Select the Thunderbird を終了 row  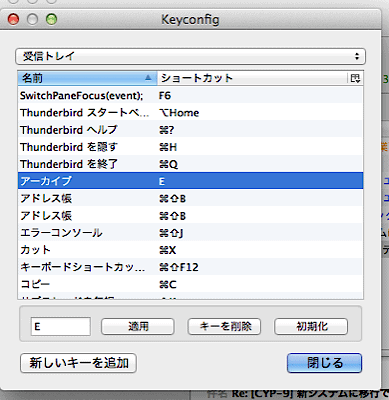click(190, 164)
